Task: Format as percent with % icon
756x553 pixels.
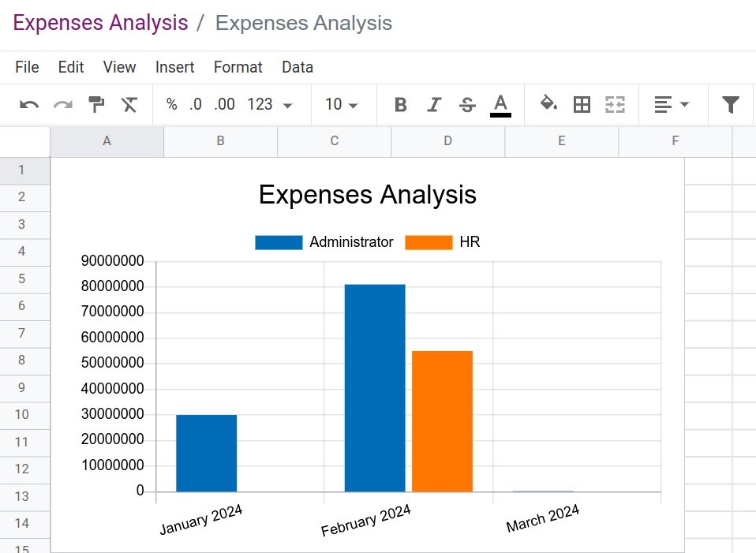Action: (x=172, y=104)
